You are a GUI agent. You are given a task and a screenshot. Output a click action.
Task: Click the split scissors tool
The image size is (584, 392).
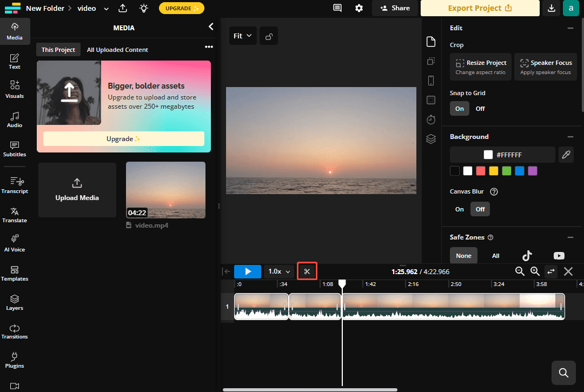(x=307, y=271)
